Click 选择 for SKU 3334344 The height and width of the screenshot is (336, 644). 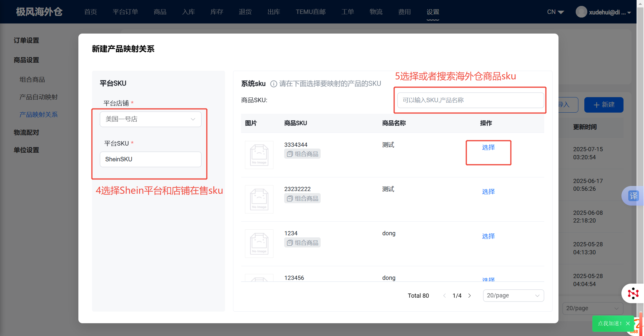488,147
